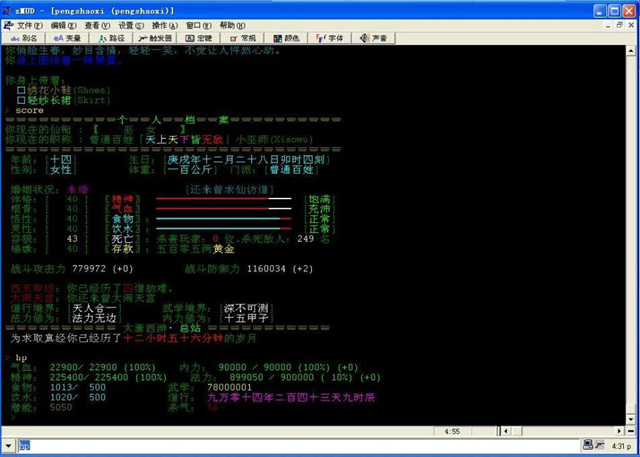Toggle the trigger gun icon in status bar
Screen dimensions: 640x457
point(599,444)
